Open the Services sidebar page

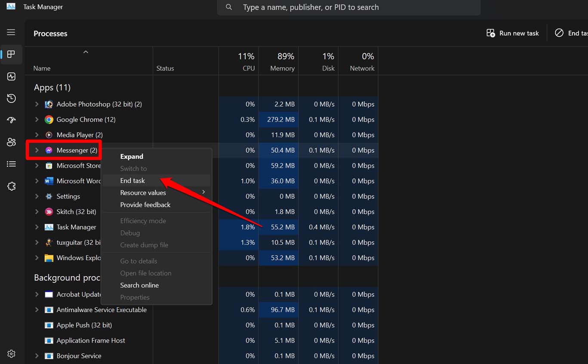coord(11,186)
